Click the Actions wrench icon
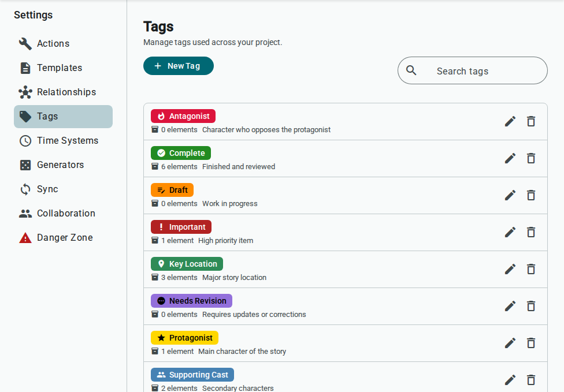Viewport: 564px width, 392px height. 25,43
